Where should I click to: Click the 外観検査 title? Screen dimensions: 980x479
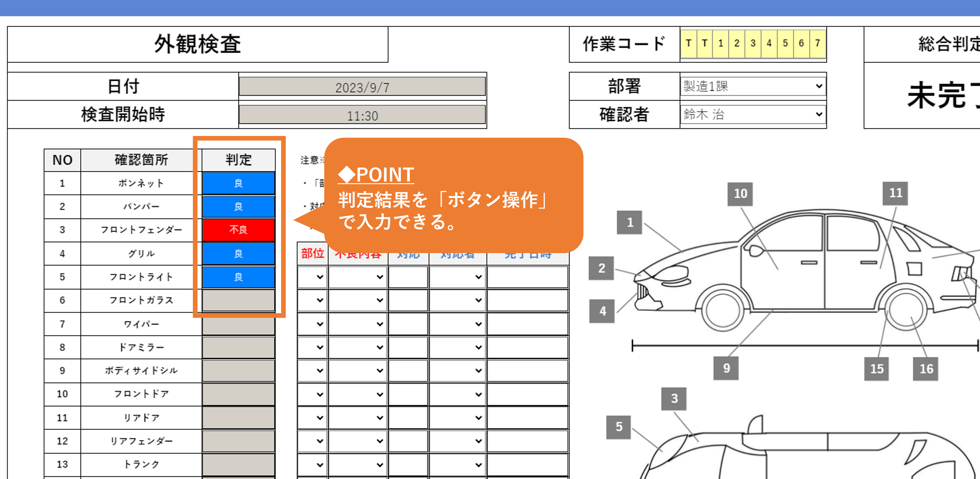198,44
